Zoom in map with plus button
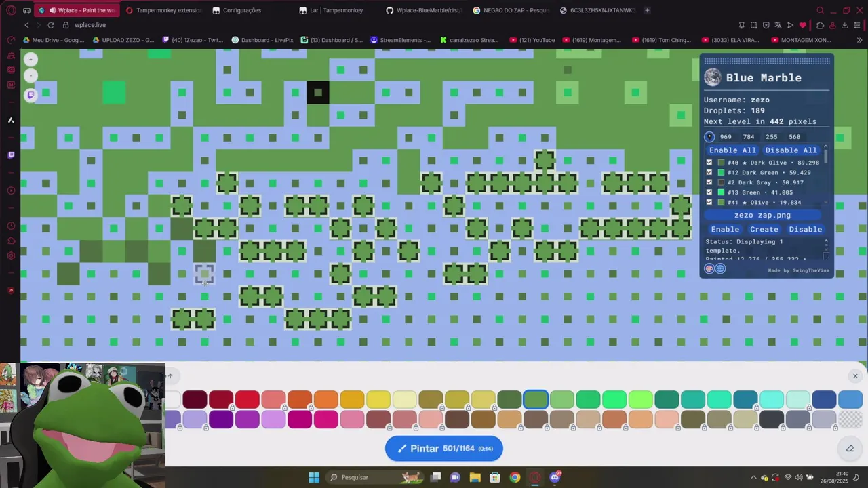Viewport: 868px width, 488px height. (x=31, y=60)
